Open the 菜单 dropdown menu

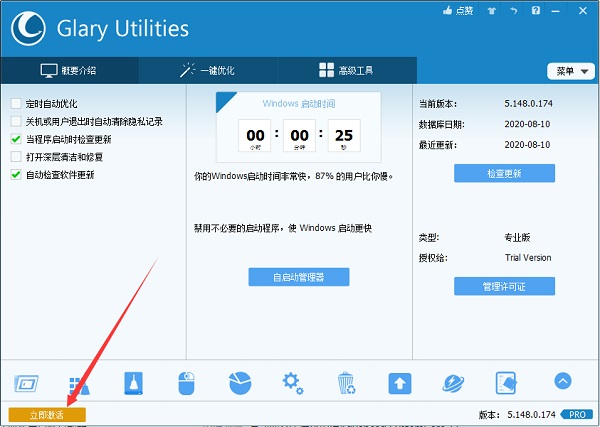coord(571,71)
